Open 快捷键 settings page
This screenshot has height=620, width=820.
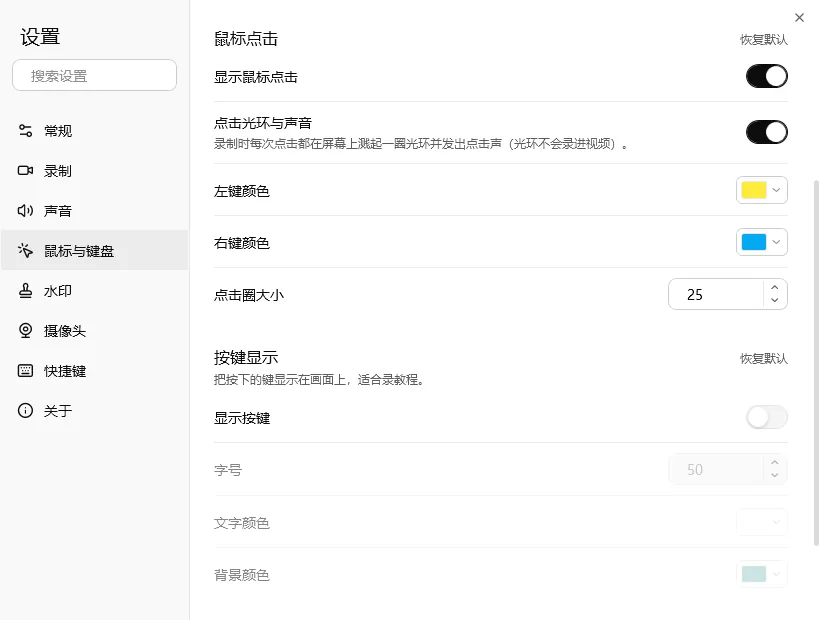click(x=94, y=371)
